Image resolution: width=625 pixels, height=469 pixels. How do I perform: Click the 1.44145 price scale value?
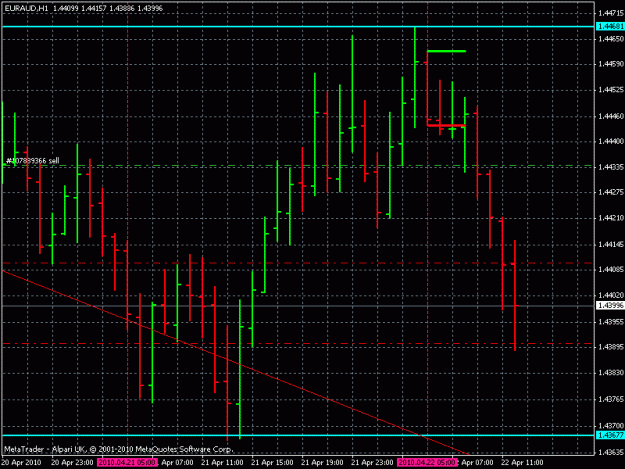611,244
